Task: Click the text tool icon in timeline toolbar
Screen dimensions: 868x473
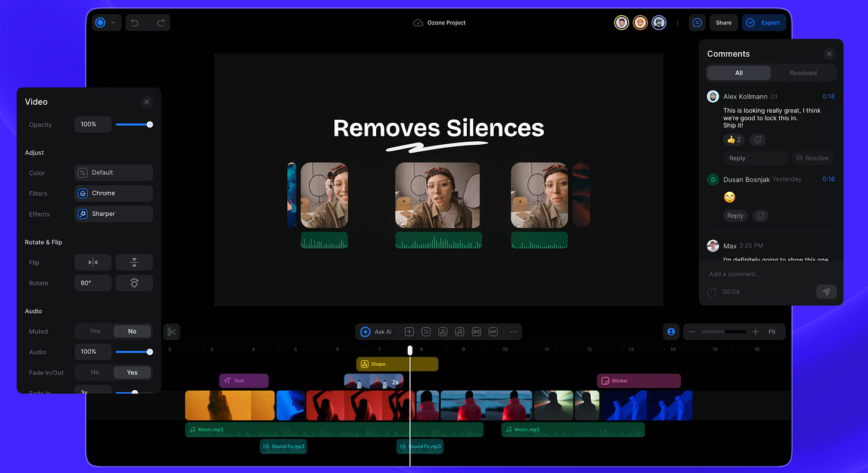Action: [426, 332]
